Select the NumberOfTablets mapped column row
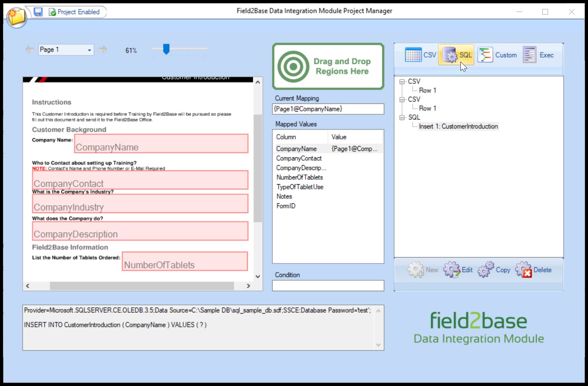This screenshot has height=386, width=588. coord(328,177)
